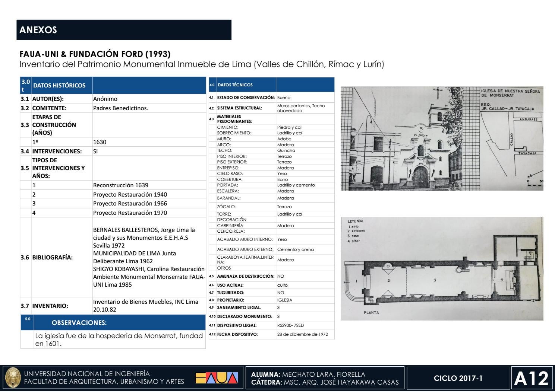This screenshot has height=392, width=555.
Task: Click the cross atop the church sketch
Action: pos(438,91)
